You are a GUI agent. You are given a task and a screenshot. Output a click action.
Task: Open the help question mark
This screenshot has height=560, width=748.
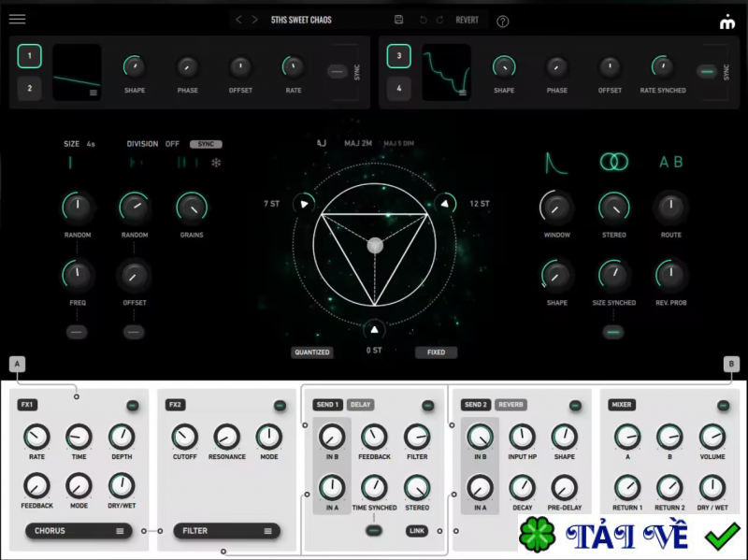[502, 21]
